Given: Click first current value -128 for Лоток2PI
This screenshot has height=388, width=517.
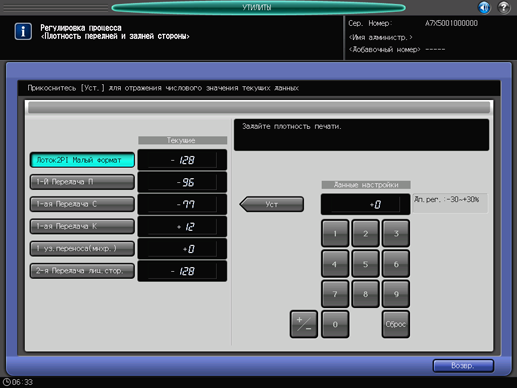Looking at the screenshot, I should click(x=182, y=160).
